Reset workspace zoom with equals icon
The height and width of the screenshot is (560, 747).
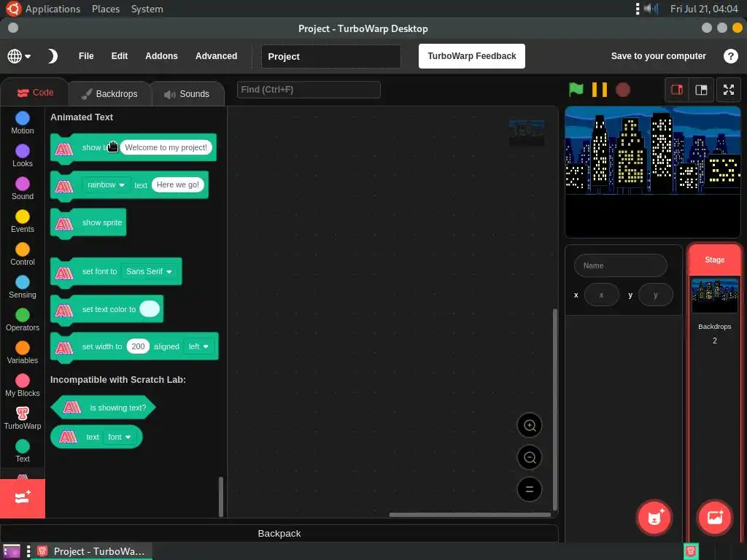click(530, 489)
